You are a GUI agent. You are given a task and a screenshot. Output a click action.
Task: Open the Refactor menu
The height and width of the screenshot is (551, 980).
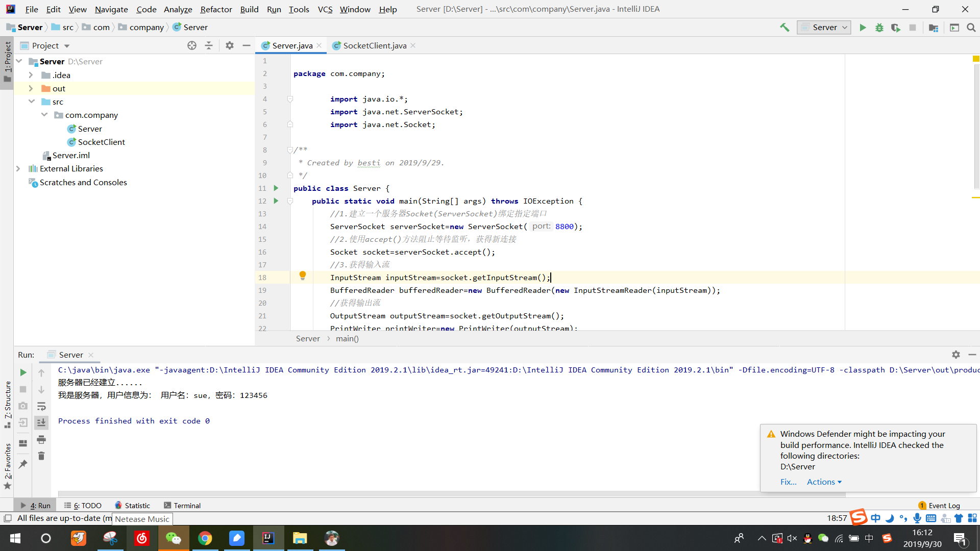216,9
